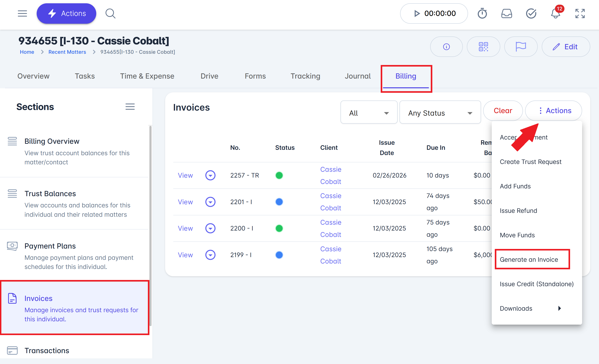
Task: Open Payment Plans section
Action: point(74,256)
